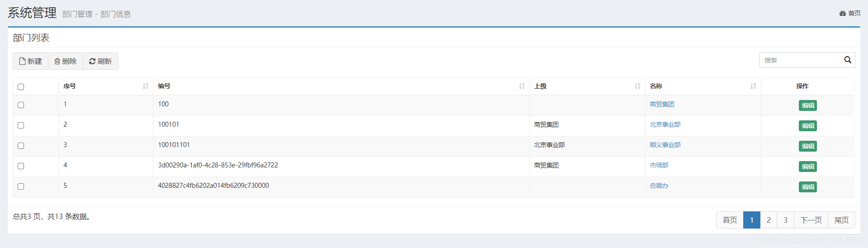Image resolution: width=868 pixels, height=248 pixels.
Task: Check the checkbox for row 1 (100)
Action: (21, 105)
